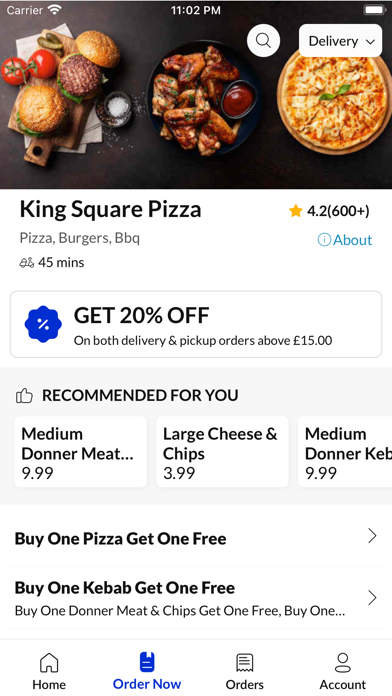392x696 pixels.
Task: Tap the thumbs-up recommended icon
Action: pos(24,395)
